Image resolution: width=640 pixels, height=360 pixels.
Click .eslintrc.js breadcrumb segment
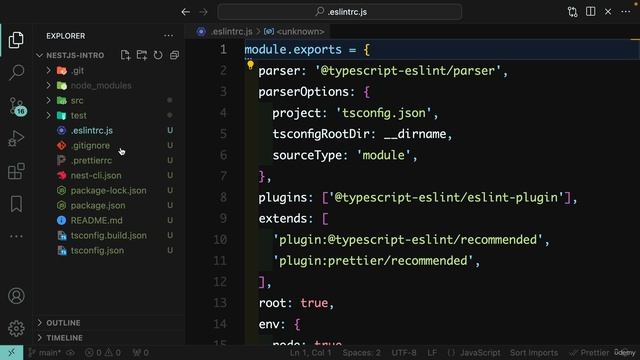tap(231, 31)
